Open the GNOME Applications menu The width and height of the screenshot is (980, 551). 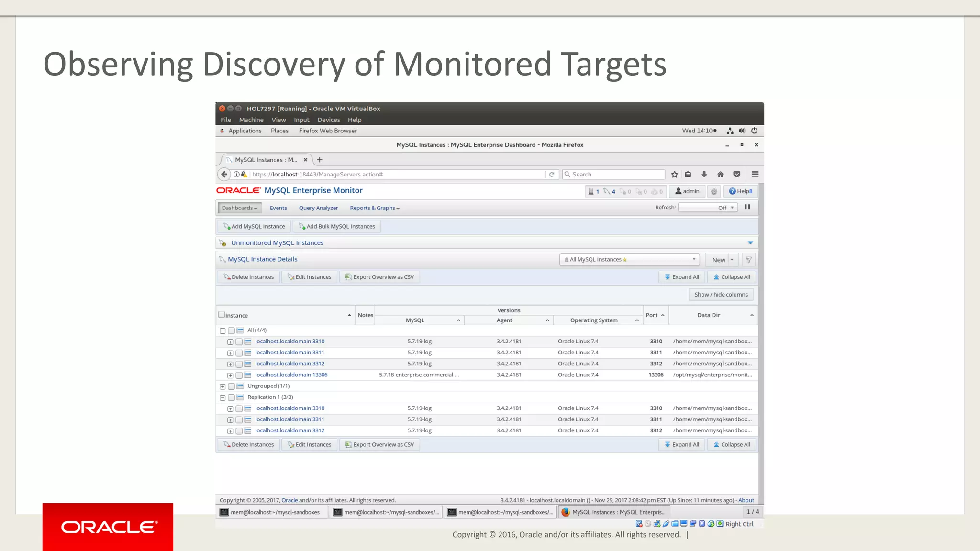point(245,131)
